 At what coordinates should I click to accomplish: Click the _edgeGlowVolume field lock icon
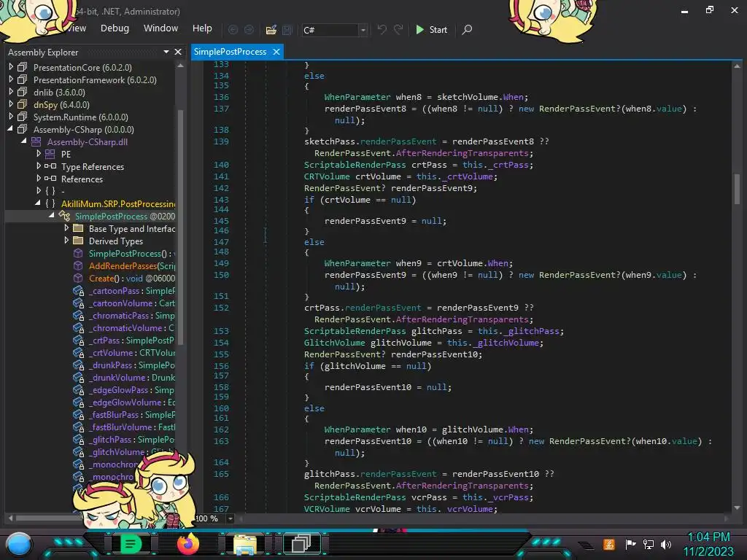tap(78, 402)
